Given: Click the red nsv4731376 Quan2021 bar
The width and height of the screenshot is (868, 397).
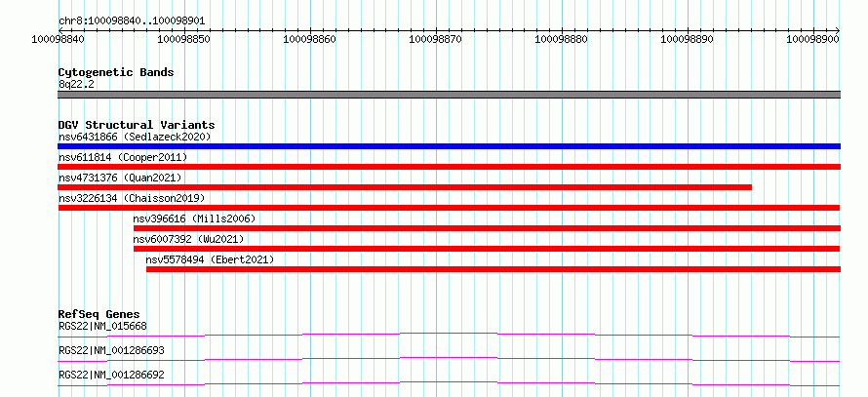Looking at the screenshot, I should 405,187.
